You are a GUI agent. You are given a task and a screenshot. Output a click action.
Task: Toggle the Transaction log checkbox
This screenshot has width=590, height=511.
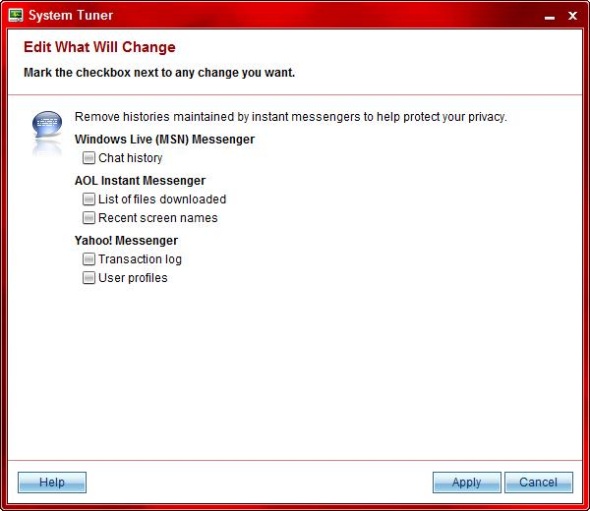pyautogui.click(x=89, y=259)
